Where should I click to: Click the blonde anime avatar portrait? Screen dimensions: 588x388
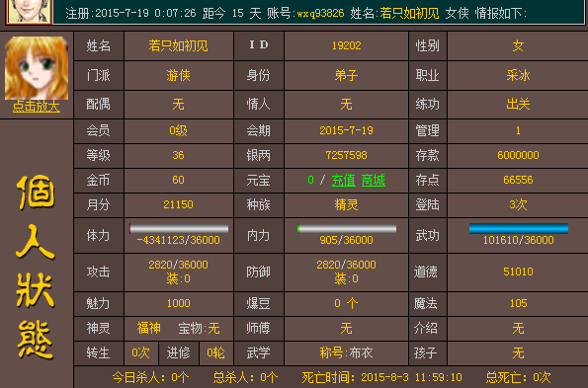coord(37,68)
